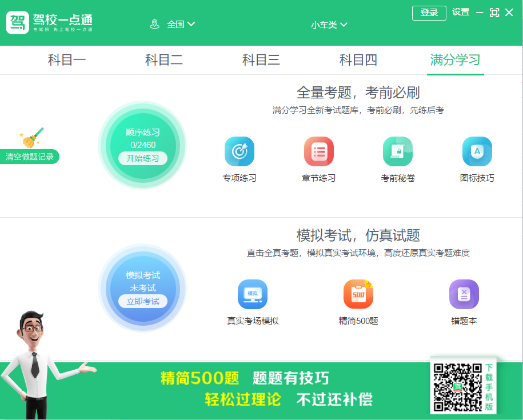Switch to the 科目三 tab
The height and width of the screenshot is (420, 523).
coord(261,59)
